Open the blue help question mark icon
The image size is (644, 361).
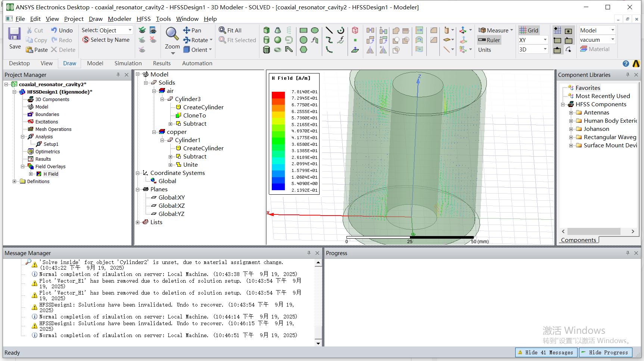(x=626, y=63)
